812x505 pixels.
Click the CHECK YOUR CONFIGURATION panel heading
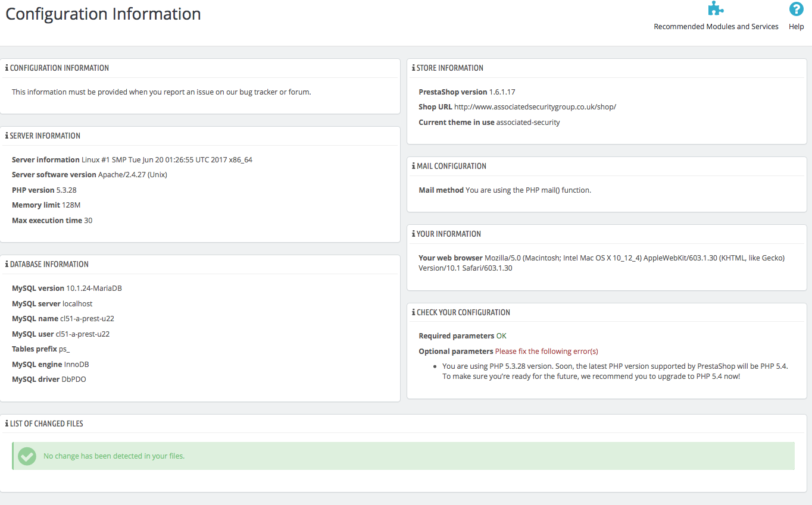pos(463,312)
